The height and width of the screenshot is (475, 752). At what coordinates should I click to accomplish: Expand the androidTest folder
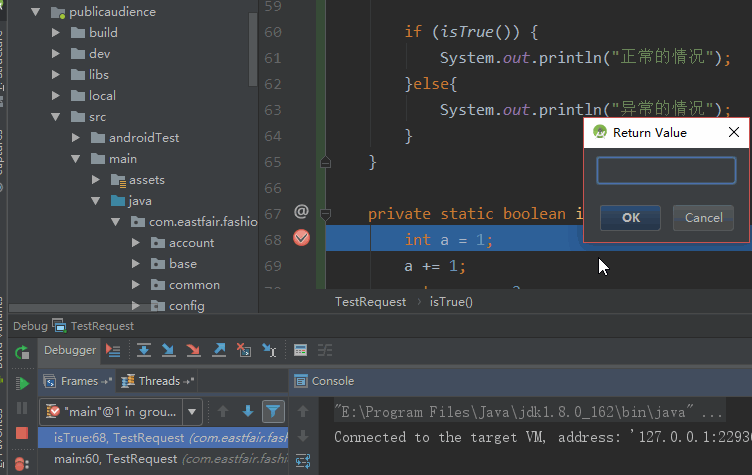click(x=76, y=138)
